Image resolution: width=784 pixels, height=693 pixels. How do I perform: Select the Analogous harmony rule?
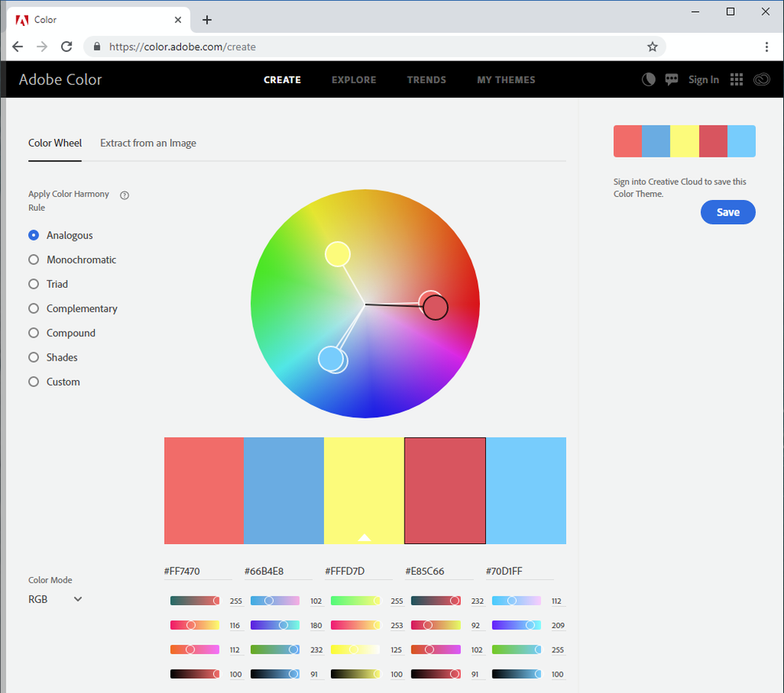(34, 235)
